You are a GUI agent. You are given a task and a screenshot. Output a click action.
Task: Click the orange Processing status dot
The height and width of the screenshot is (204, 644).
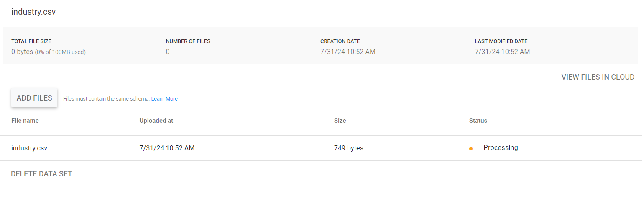(471, 149)
